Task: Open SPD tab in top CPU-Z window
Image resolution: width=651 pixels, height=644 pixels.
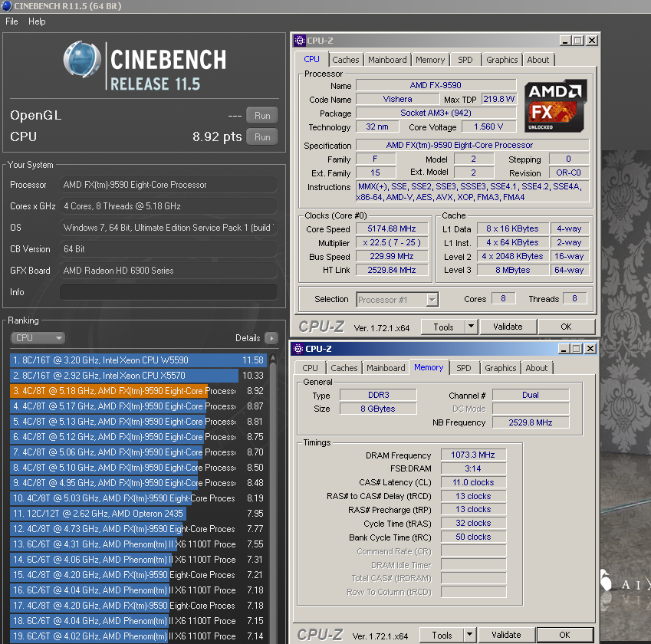Action: point(465,60)
